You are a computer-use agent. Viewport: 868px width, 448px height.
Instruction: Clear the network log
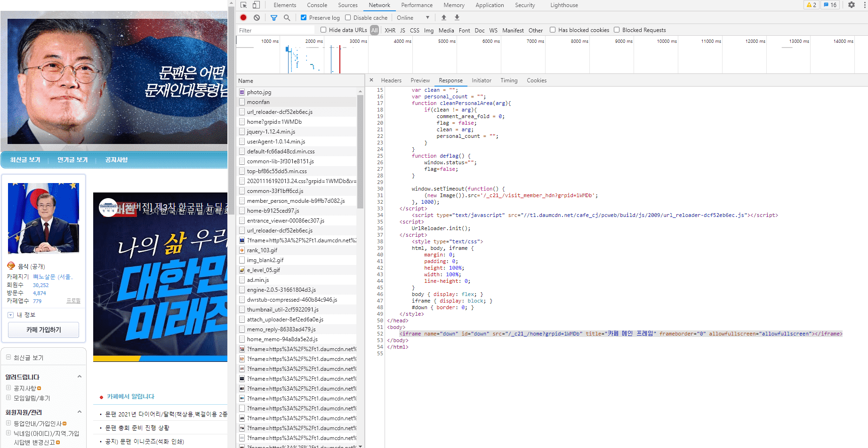click(257, 18)
